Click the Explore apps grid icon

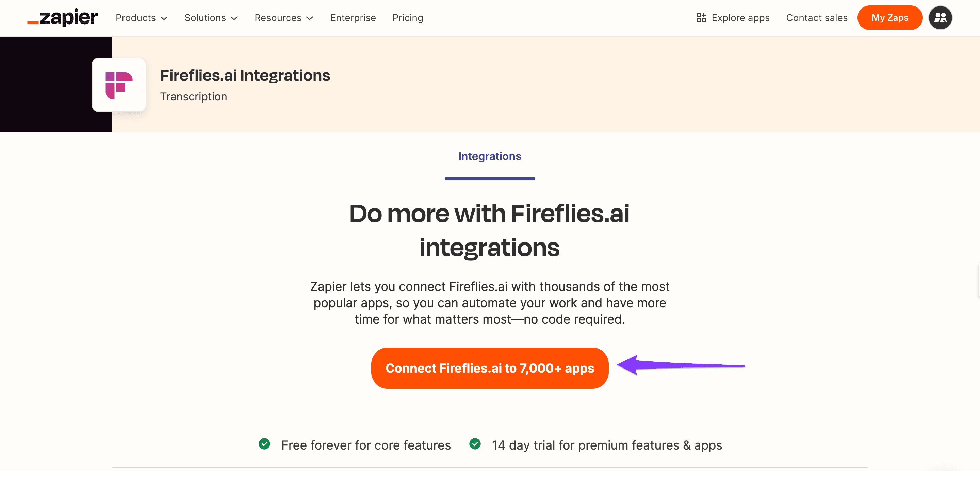click(701, 18)
